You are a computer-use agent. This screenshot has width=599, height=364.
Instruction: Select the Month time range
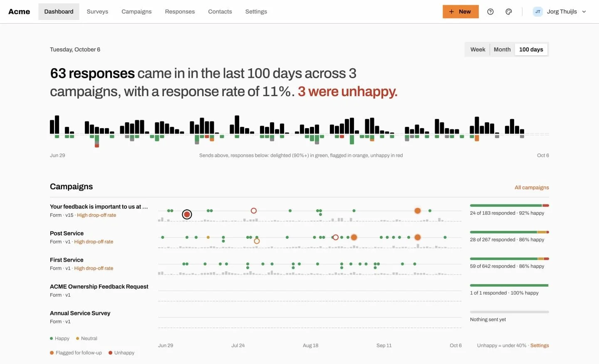point(502,50)
